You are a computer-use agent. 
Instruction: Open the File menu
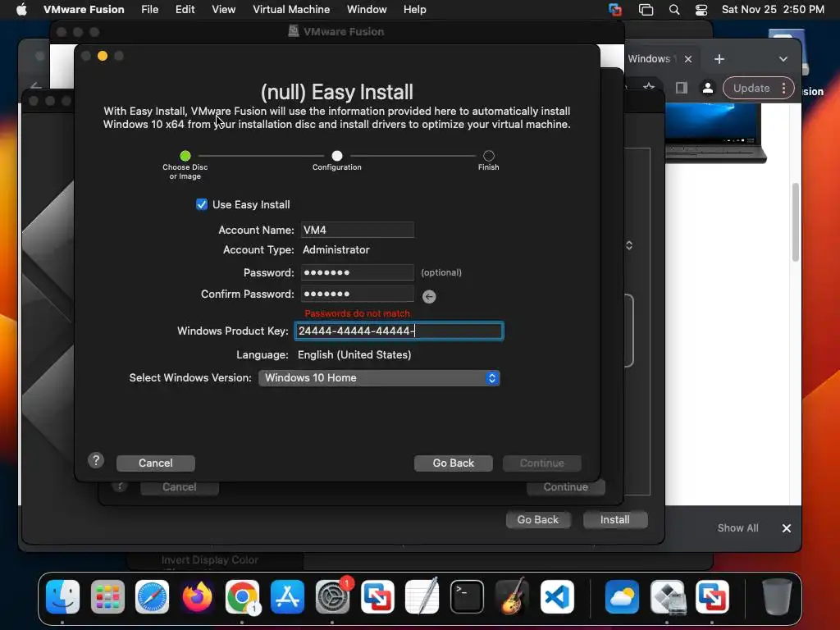[x=149, y=9]
